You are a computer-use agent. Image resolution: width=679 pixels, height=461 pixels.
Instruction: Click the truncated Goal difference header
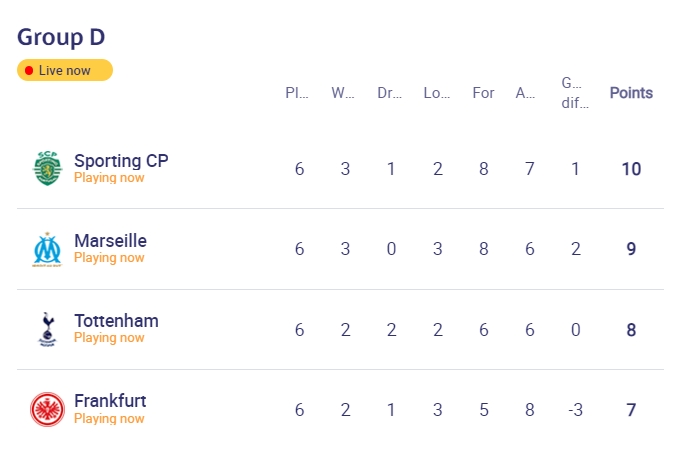[575, 93]
